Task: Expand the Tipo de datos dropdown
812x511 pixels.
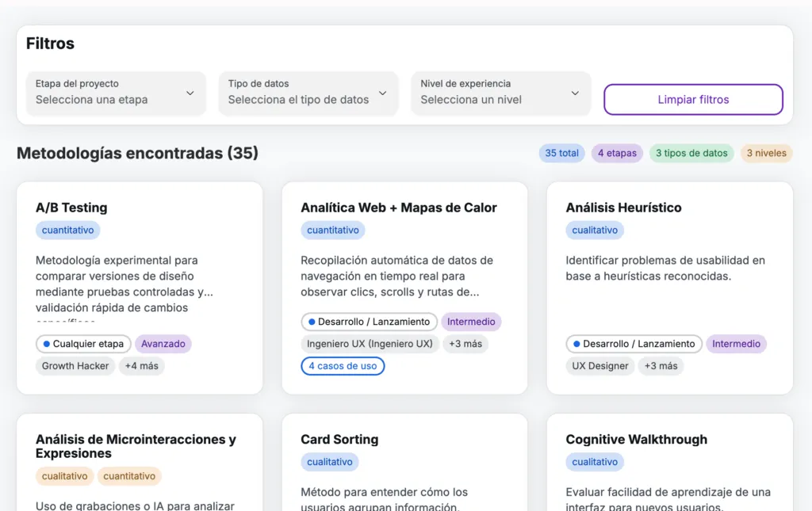Action: (x=308, y=93)
